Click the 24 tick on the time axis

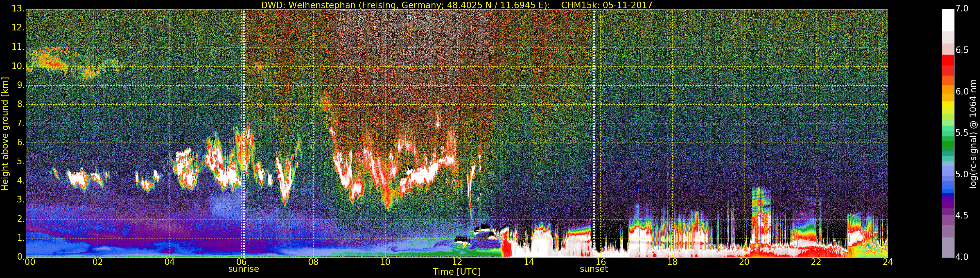888,262
